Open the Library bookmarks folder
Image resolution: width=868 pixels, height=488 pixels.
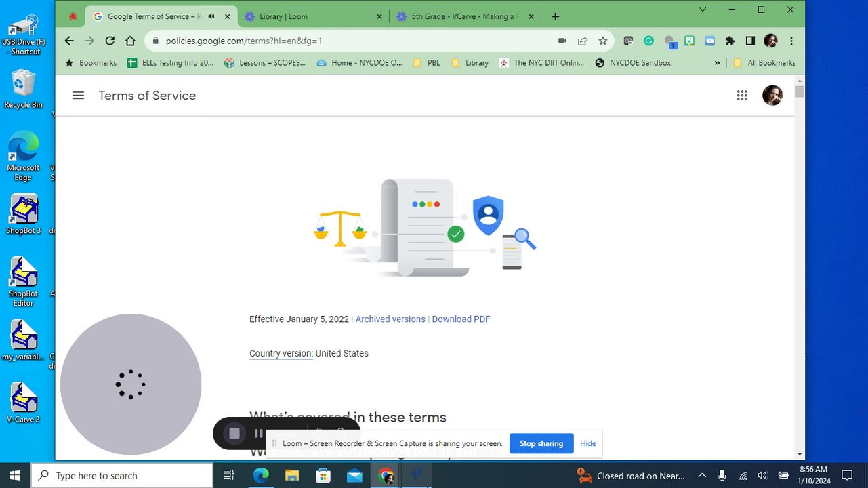pos(470,63)
